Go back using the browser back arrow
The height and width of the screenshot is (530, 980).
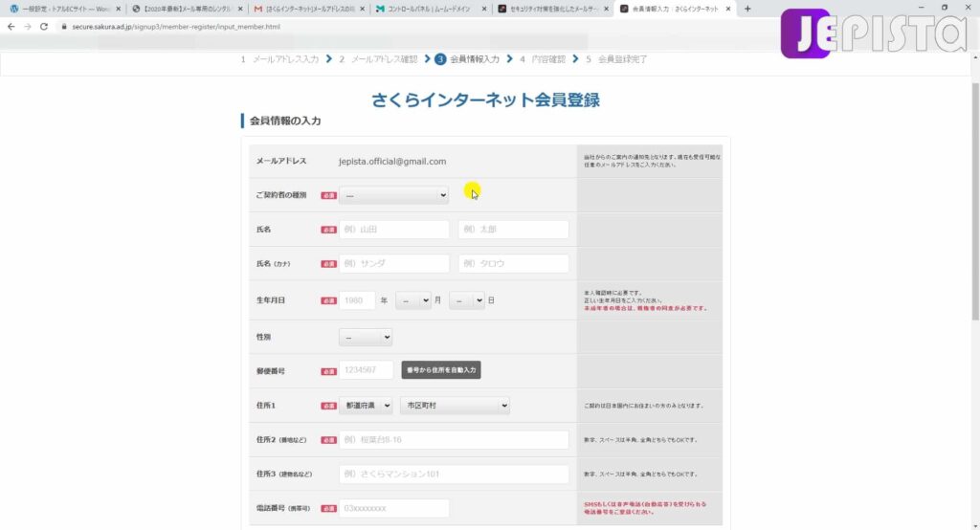click(11, 27)
